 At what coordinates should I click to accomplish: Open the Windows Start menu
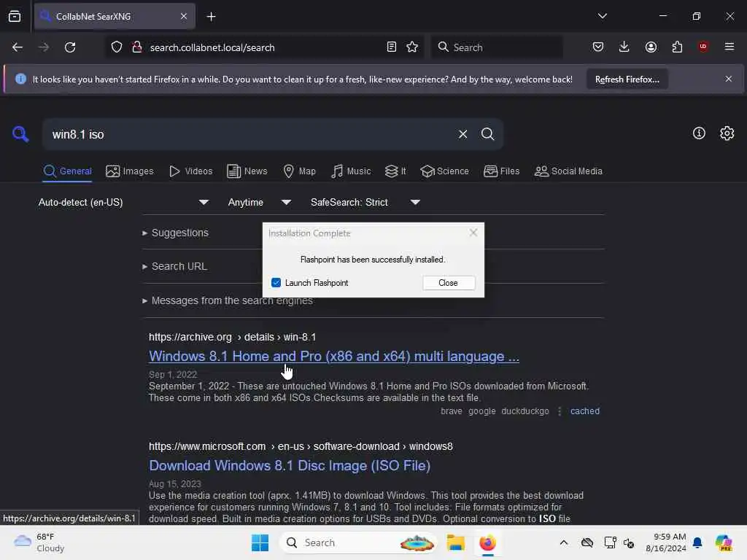pyautogui.click(x=260, y=542)
